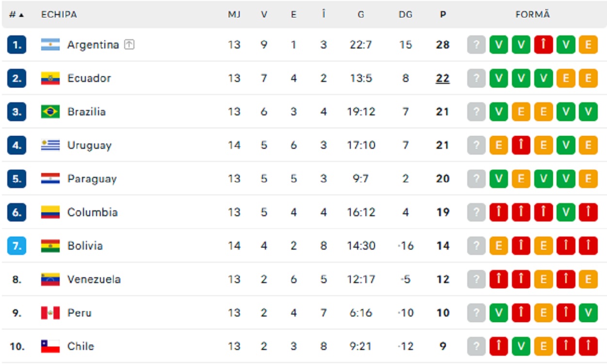Click Chile's green win form badge

(521, 346)
